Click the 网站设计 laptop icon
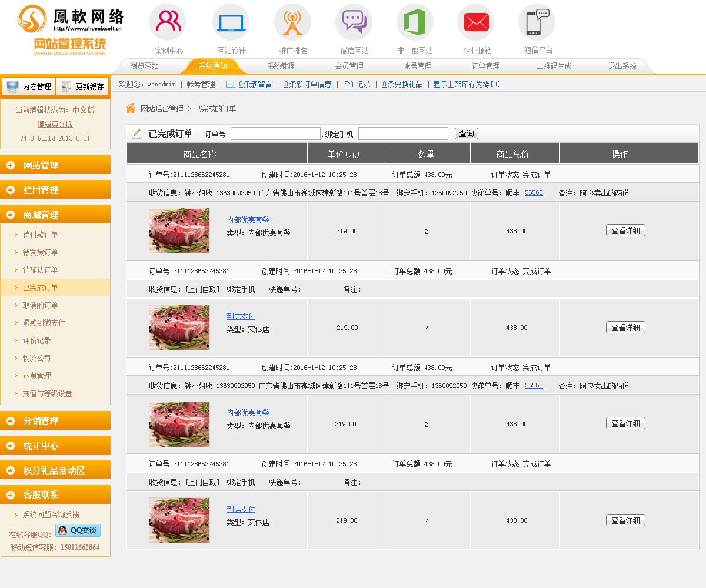Image resolution: width=706 pixels, height=588 pixels. click(x=231, y=22)
